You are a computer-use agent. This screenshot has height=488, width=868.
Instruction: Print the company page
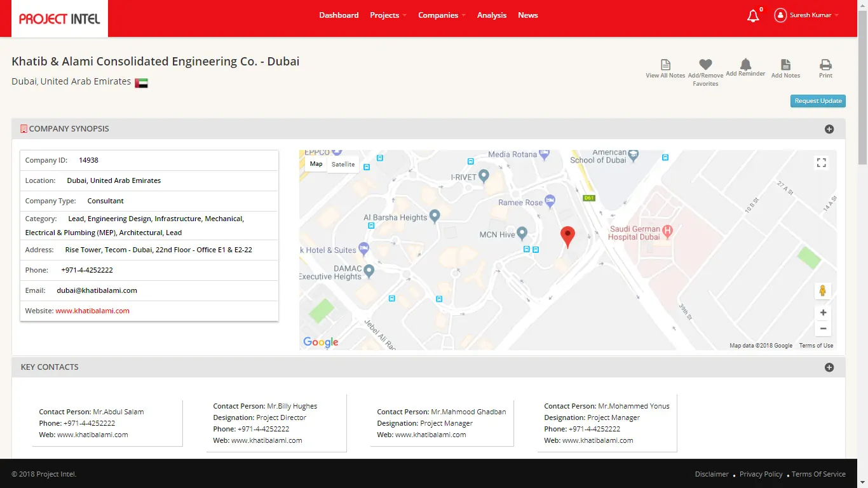click(x=825, y=69)
